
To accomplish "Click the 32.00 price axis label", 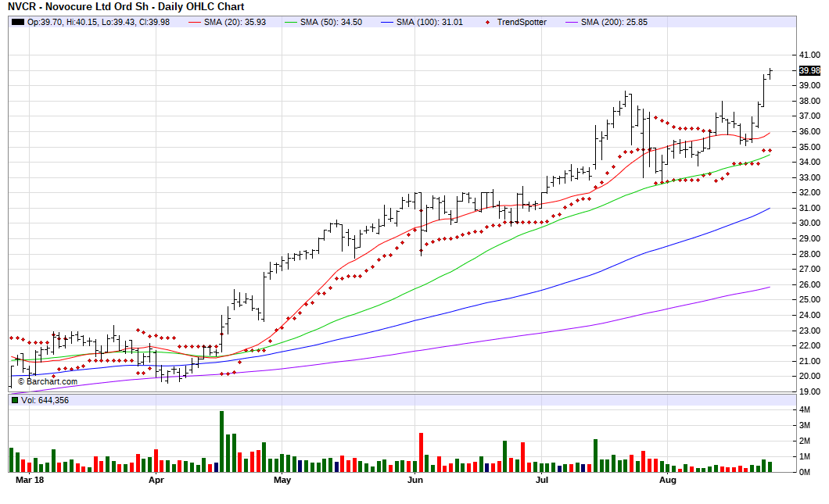I will (810, 192).
